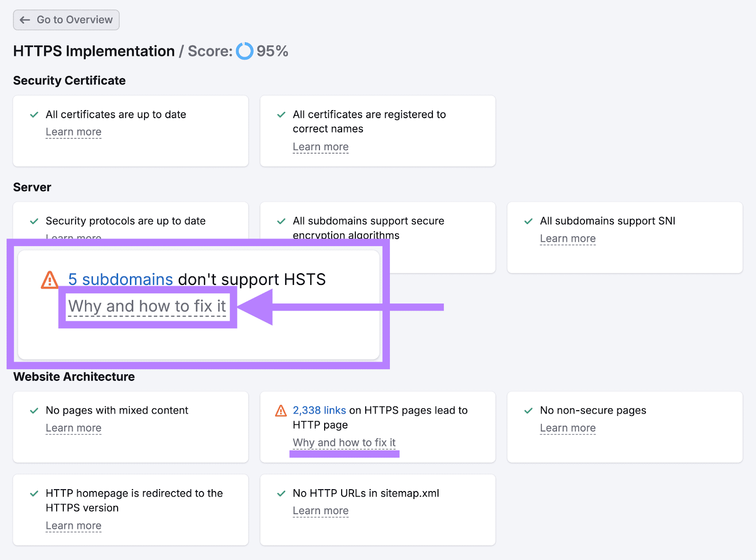Click checkmark beside certificates registered to correct names
The height and width of the screenshot is (560, 756).
pos(281,115)
